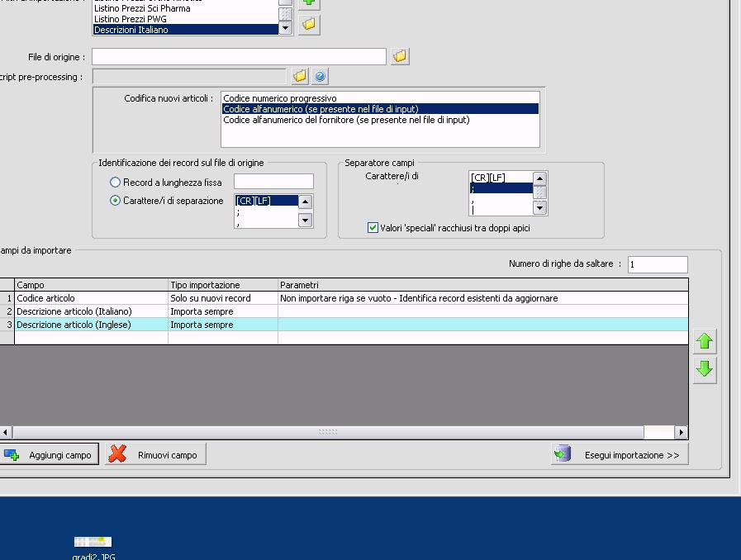Click Importa sempre cell in row 3

[223, 325]
